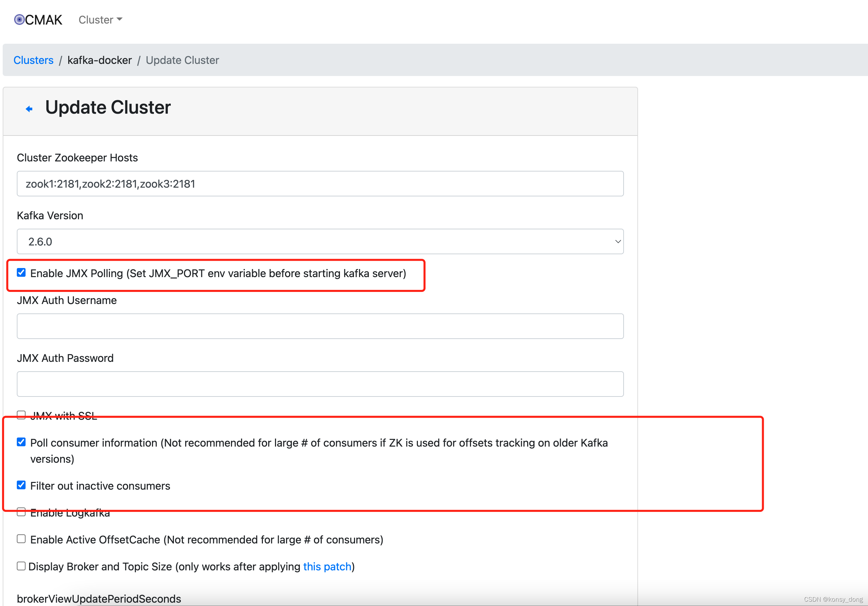
Task: Uncheck Poll consumer information checkbox
Action: pyautogui.click(x=21, y=442)
